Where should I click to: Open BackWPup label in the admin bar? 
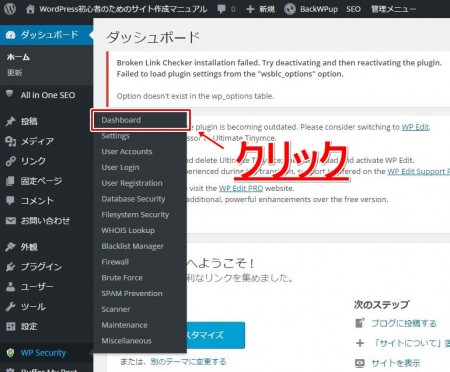(319, 9)
